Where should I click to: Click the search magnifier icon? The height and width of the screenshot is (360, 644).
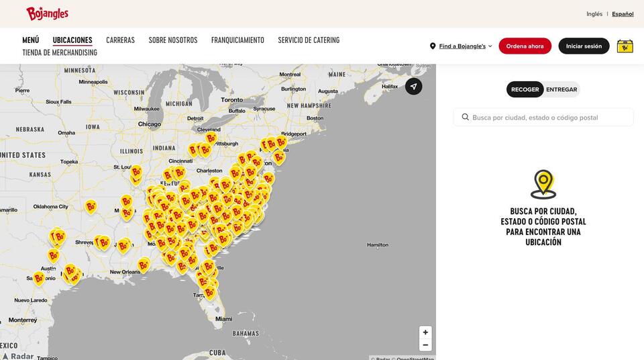[465, 118]
